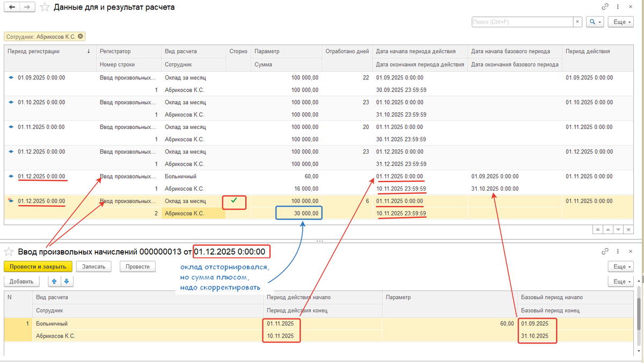The image size is (644, 363).
Task: Record icon of the 01.11.2025 registration row
Action: pyautogui.click(x=11, y=127)
